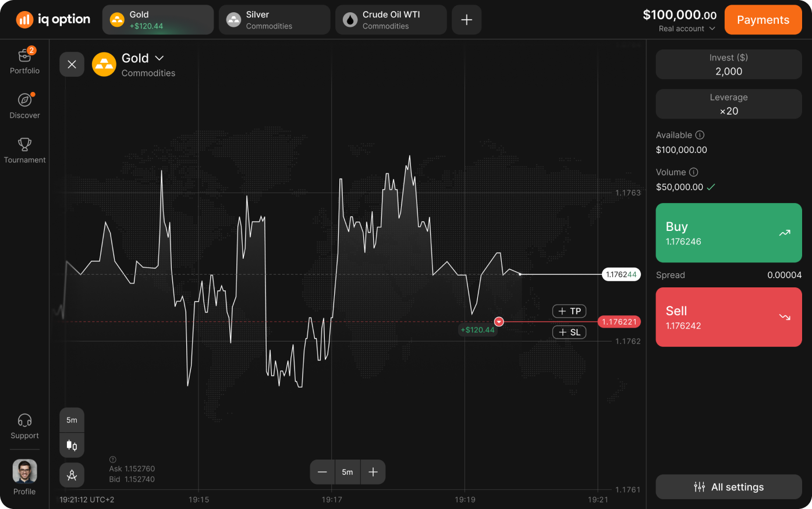Screen dimensions: 812x509
Task: Add stop loss with SL button
Action: [569, 332]
